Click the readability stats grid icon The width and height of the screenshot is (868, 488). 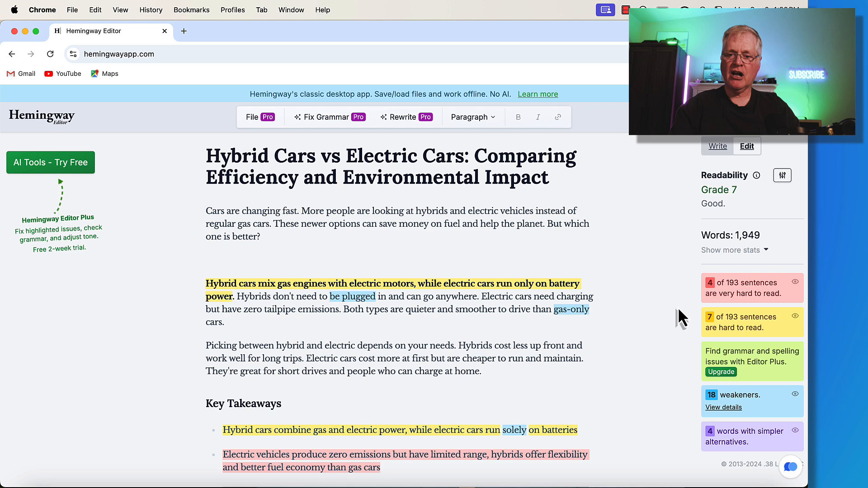coord(782,174)
